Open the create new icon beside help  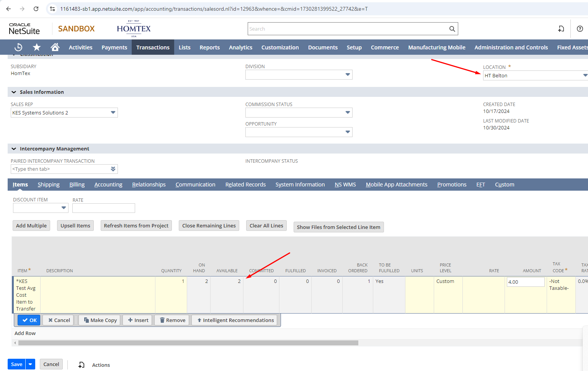561,29
